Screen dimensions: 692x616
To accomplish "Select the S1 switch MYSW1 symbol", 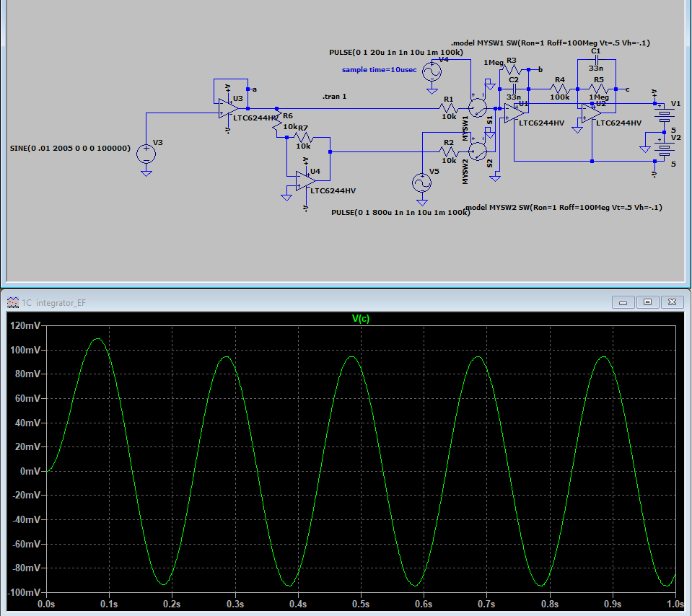I will tap(477, 107).
